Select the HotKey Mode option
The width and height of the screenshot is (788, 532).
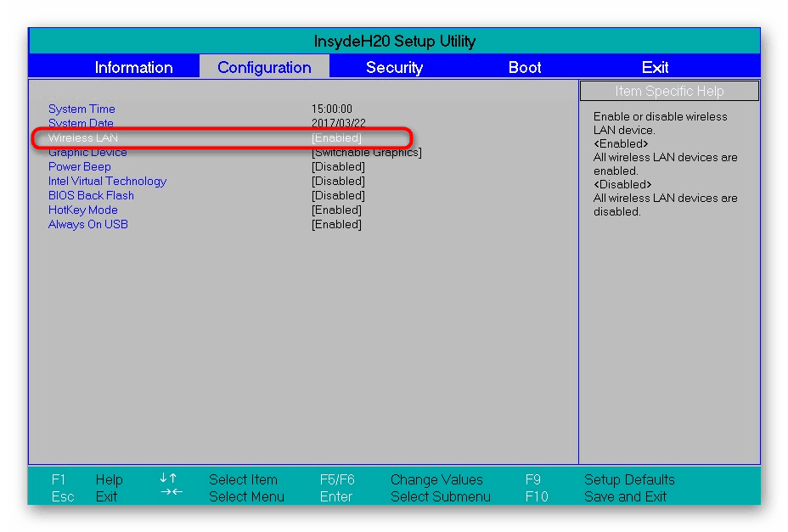(x=83, y=210)
